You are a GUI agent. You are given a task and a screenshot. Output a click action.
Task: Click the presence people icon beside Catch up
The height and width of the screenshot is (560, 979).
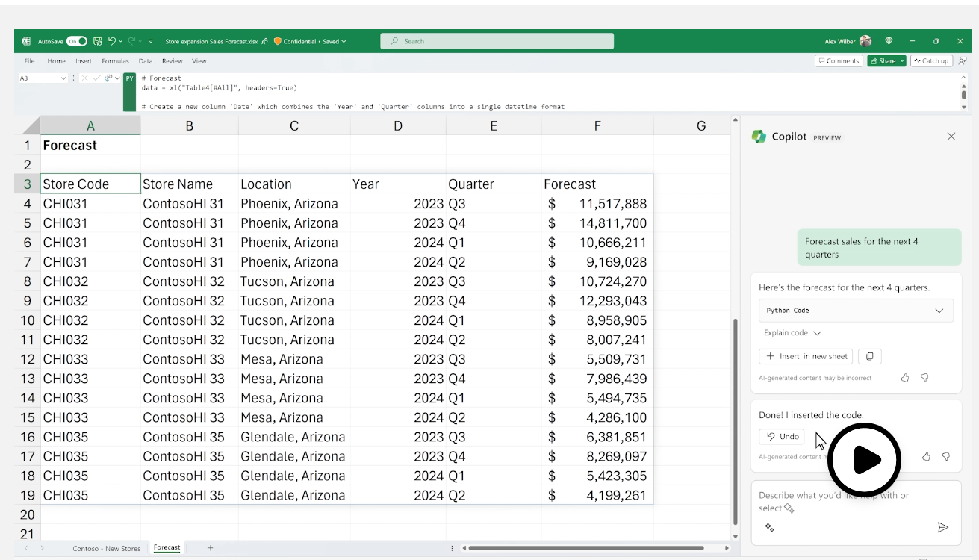click(x=963, y=61)
